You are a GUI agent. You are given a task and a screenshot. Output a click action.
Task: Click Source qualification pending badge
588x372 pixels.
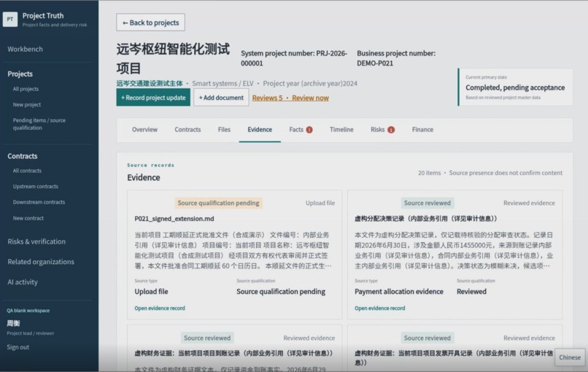[x=218, y=203]
